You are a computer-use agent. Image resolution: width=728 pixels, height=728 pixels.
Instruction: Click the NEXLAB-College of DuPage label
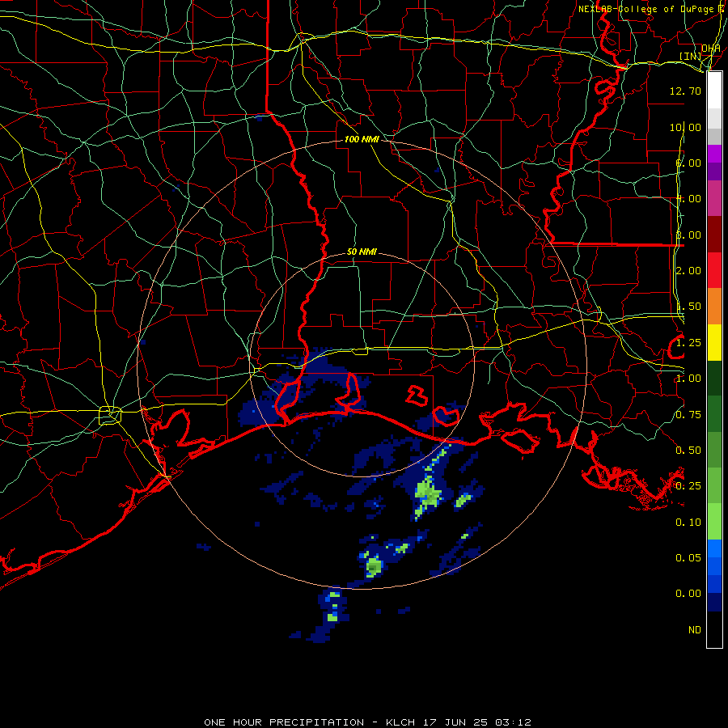coord(645,9)
